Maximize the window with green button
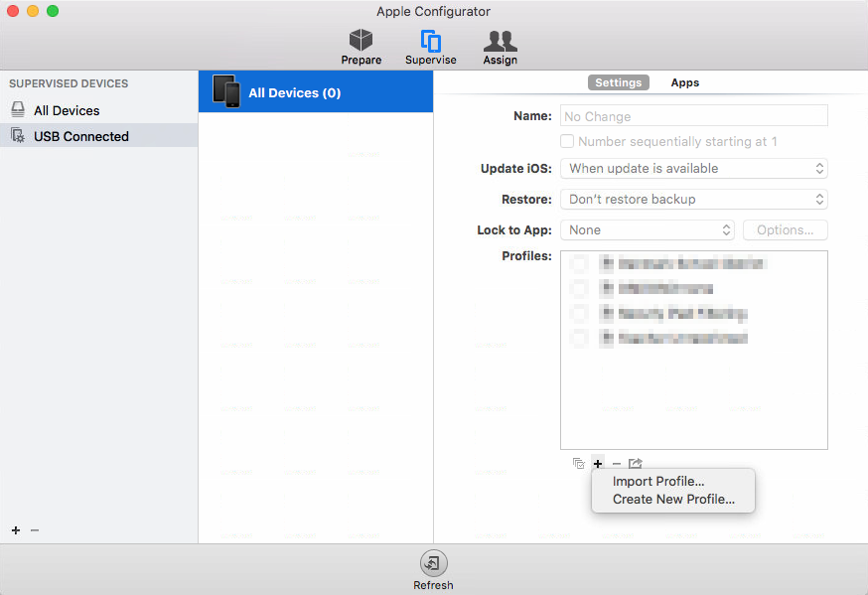This screenshot has height=595, width=868. click(x=53, y=11)
